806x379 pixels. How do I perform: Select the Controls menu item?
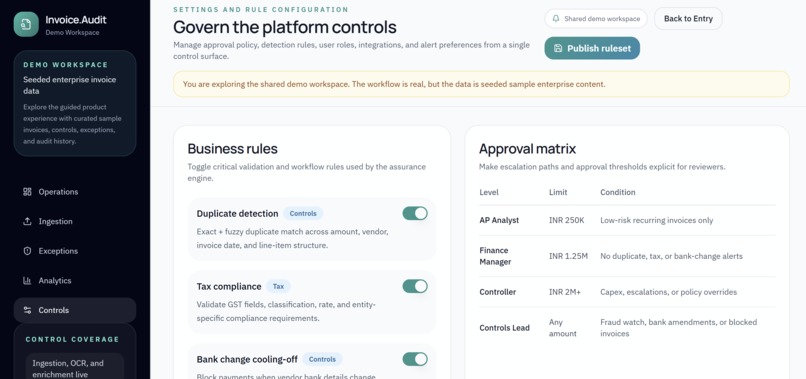coord(75,310)
